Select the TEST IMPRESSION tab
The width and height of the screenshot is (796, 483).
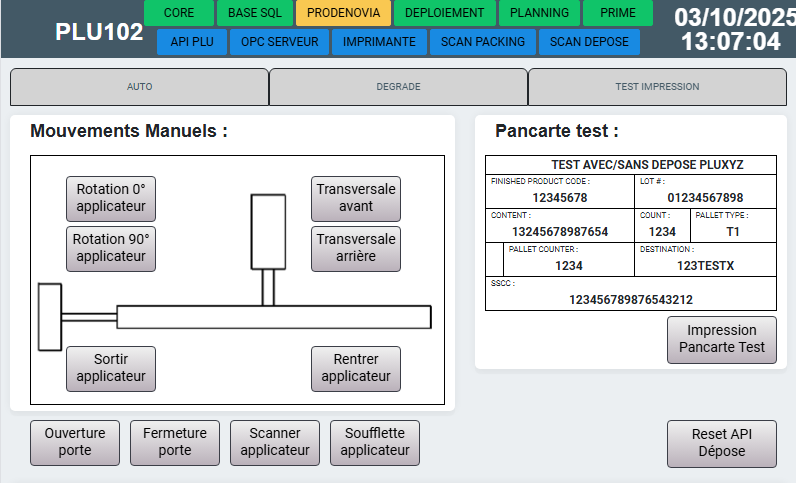(657, 87)
